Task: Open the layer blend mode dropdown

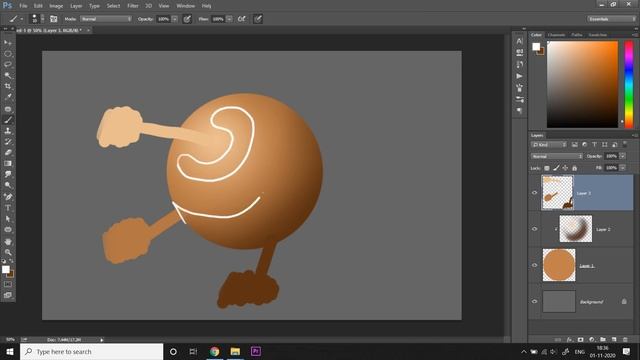Action: pos(557,156)
